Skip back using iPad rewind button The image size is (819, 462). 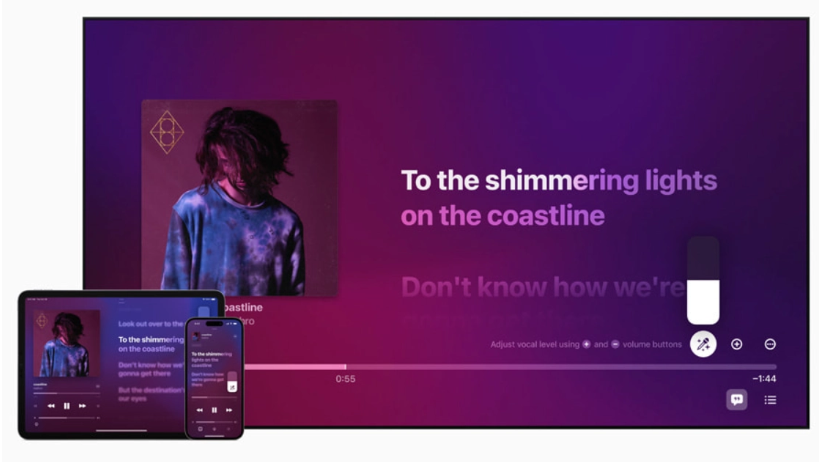pyautogui.click(x=51, y=406)
